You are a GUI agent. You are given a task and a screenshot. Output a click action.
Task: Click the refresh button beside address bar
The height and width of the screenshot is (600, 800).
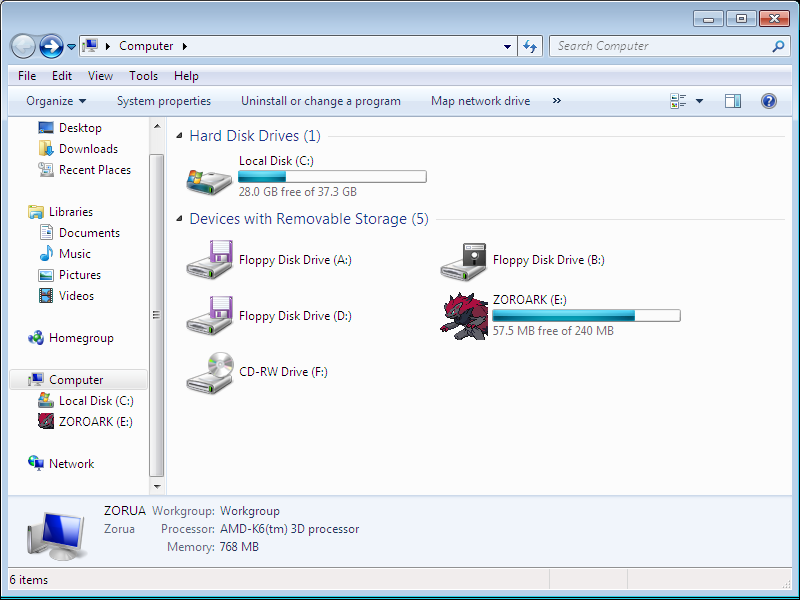coord(531,46)
